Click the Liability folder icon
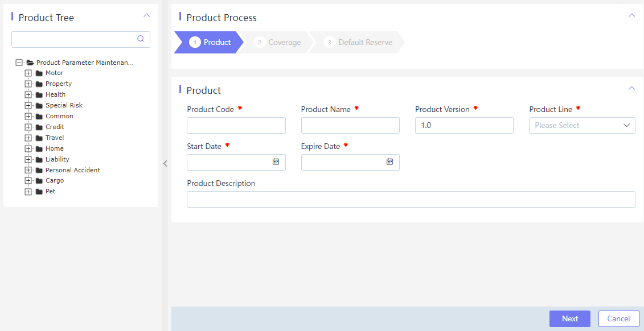This screenshot has width=644, height=331. (39, 159)
